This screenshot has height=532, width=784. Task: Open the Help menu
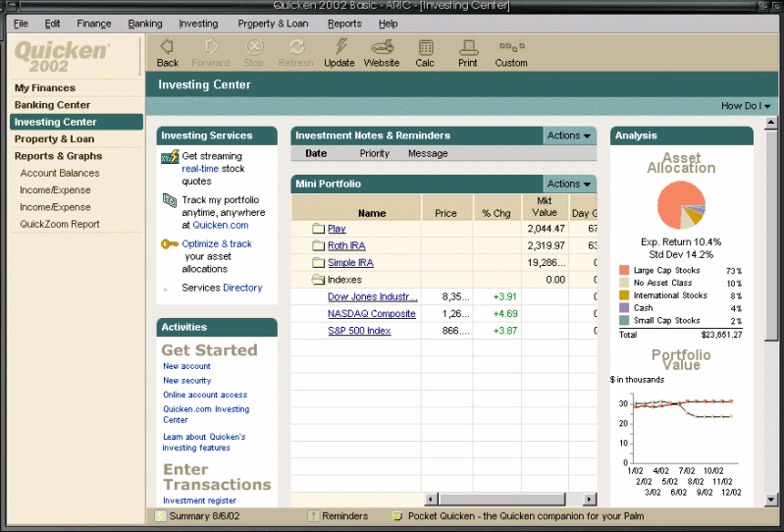pos(388,24)
